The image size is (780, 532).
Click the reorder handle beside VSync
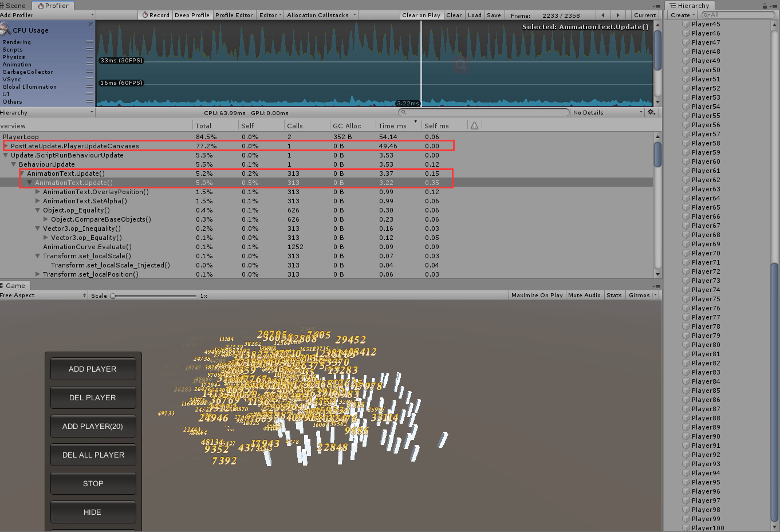[x=89, y=80]
